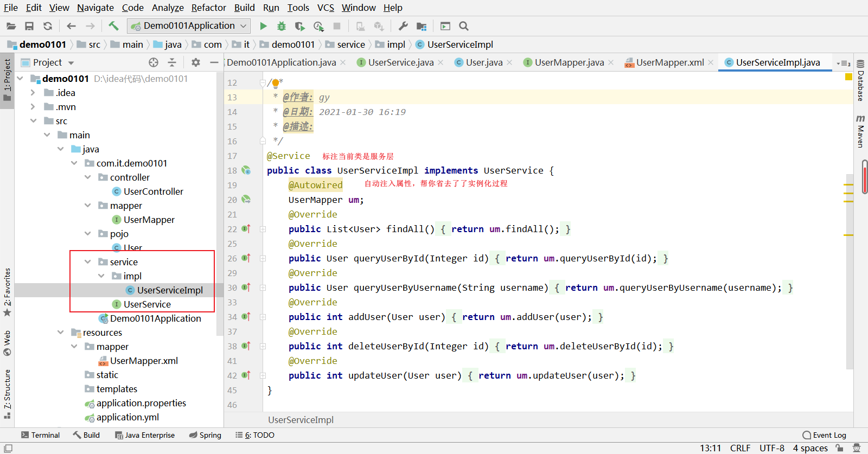Synchronize files with refresh icon
868x454 pixels.
(48, 26)
